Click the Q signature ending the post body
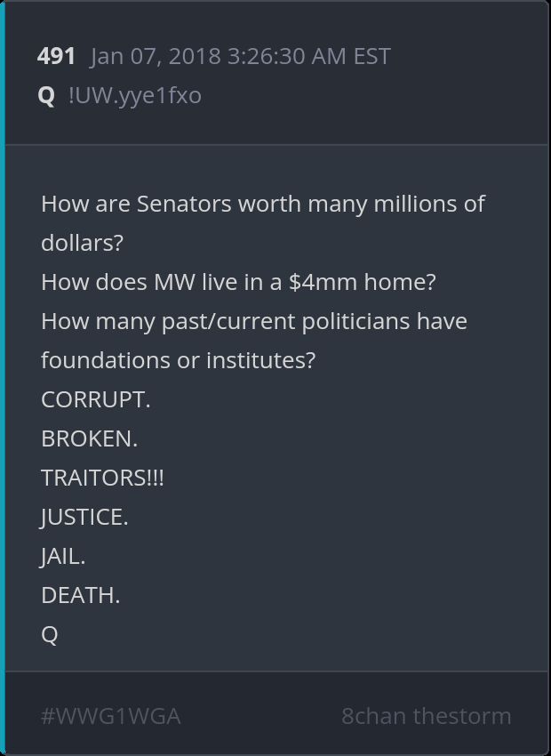Viewport: 551px width, 756px height. [x=50, y=634]
